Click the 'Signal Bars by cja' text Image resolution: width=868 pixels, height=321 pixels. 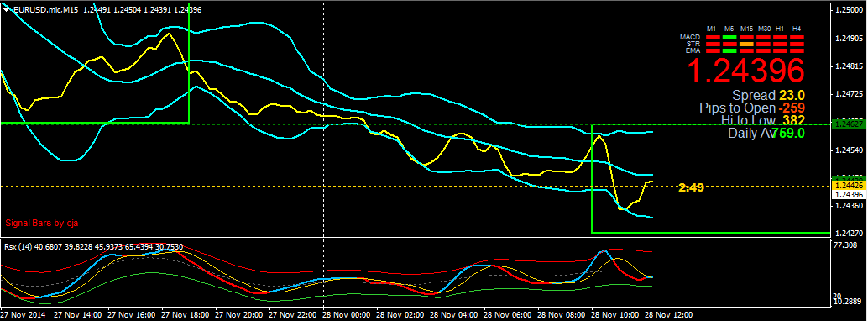(x=42, y=223)
